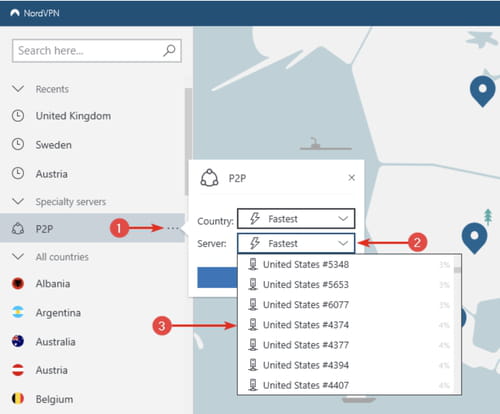This screenshot has width=500, height=414.
Task: Select P2P specialty servers entry
Action: (x=92, y=228)
